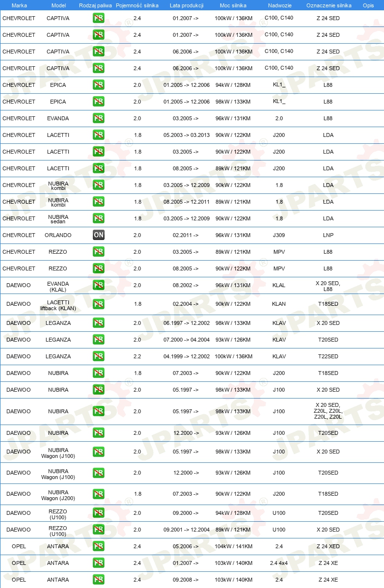This screenshot has width=384, height=588.
Task: Click petrol icon for Nubira Wagon (J100) 12.2000
Action: 99,473
